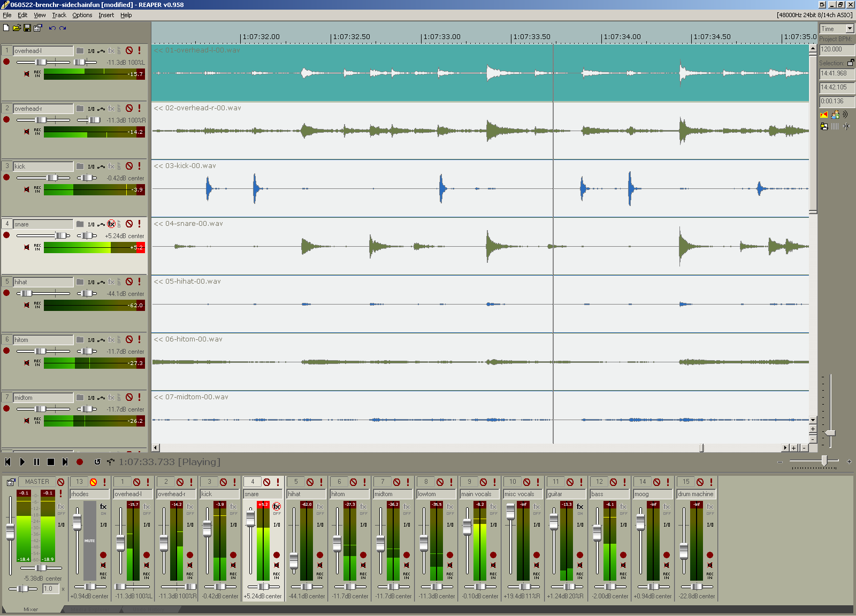Click the 1:07:33.00 marker on the timeline ruler

click(442, 37)
